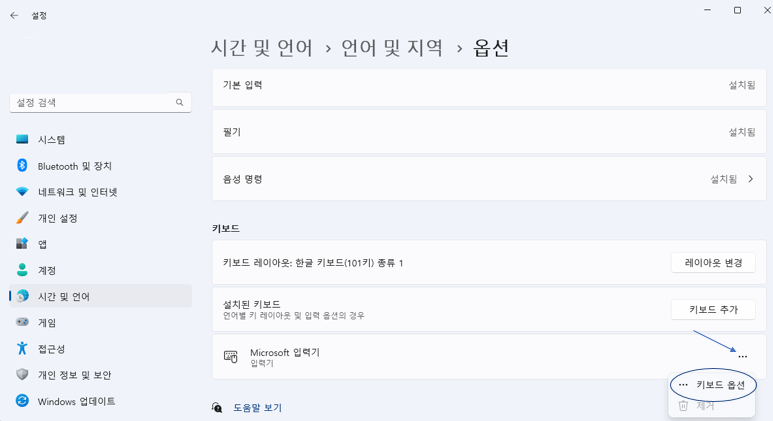Click the 레이아웃 변경 button
Image resolution: width=773 pixels, height=421 pixels.
[712, 263]
